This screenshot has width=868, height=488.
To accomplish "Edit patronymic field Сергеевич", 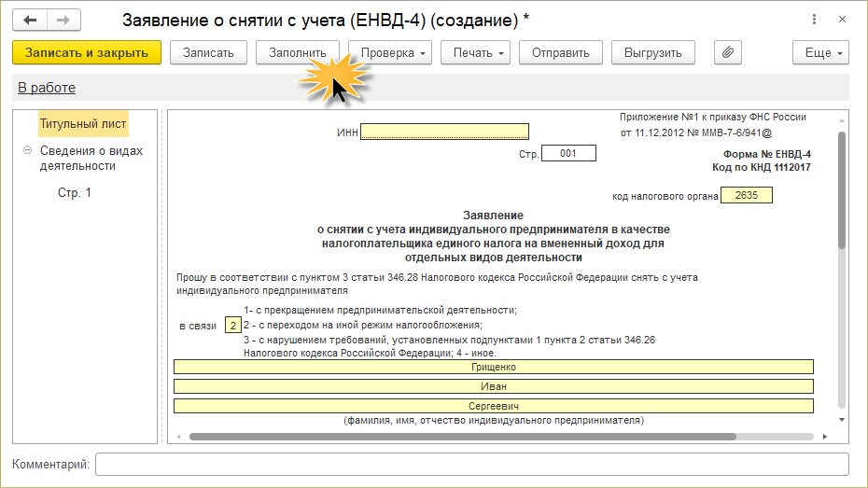I will [493, 406].
